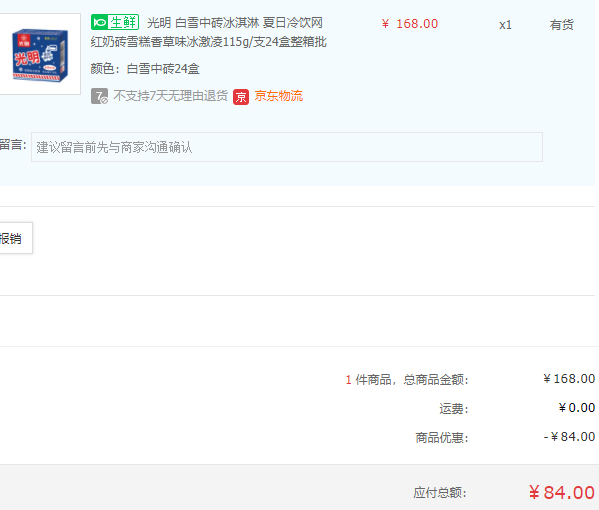Click the red 京 JD logistics icon
Viewport: 599px width, 510px height.
(241, 97)
